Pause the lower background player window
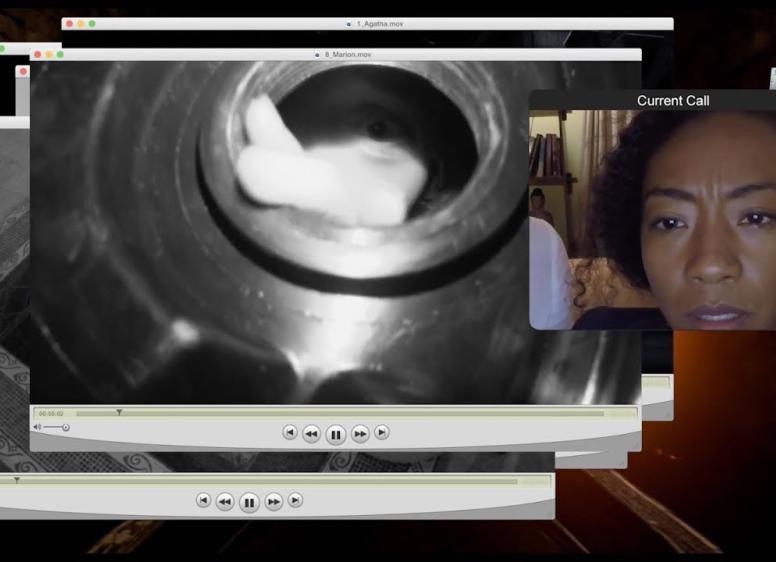The image size is (776, 562). (249, 503)
